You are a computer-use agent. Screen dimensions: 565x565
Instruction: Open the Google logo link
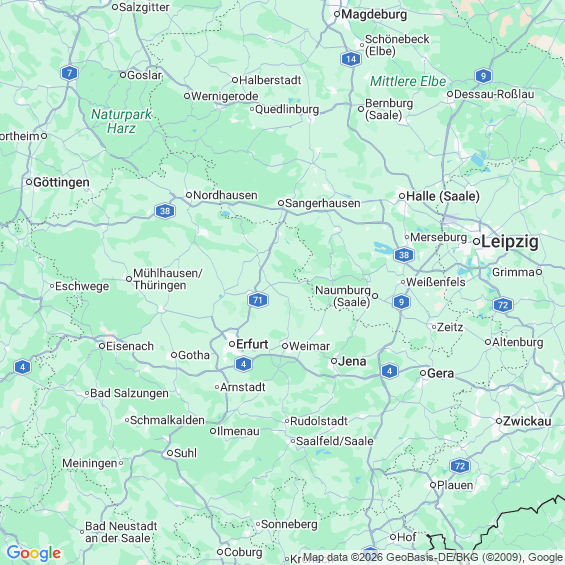(34, 553)
